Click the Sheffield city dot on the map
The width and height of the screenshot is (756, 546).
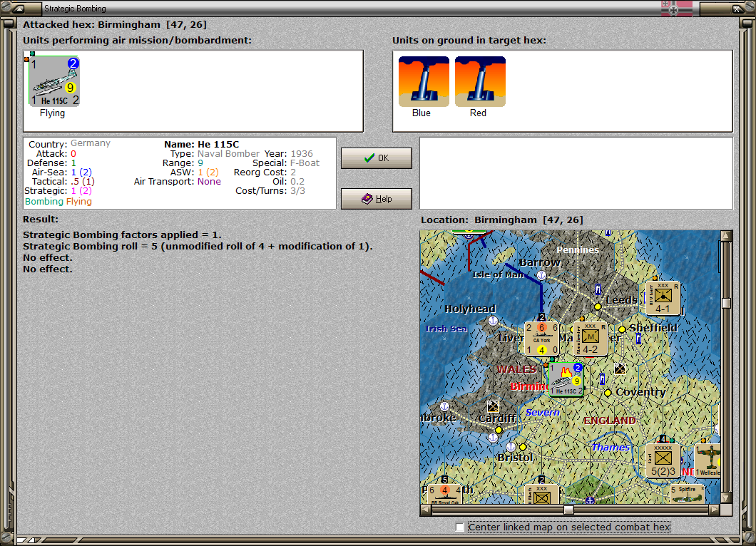point(622,329)
